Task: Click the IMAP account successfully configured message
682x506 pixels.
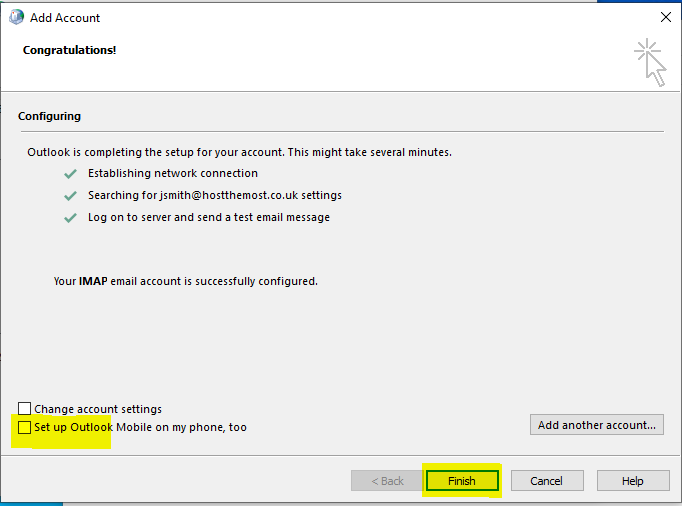Action: [185, 281]
